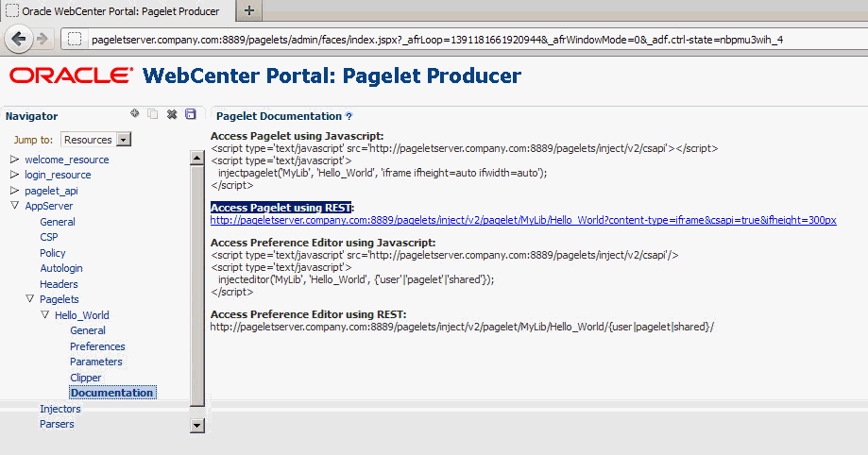Open the Preferences item

tap(97, 346)
